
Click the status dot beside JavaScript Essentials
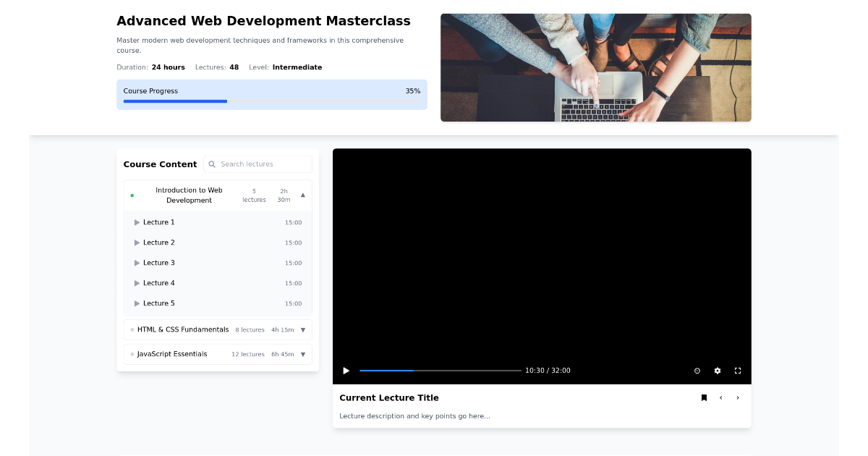(x=132, y=354)
